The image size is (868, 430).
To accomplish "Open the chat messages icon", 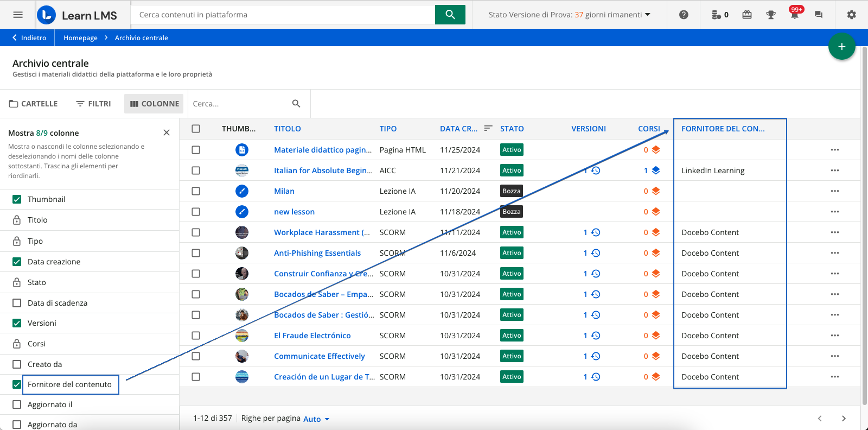I will [x=819, y=15].
